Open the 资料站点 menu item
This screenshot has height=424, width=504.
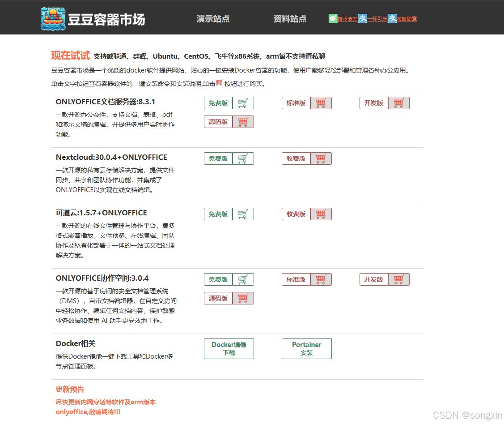click(290, 19)
